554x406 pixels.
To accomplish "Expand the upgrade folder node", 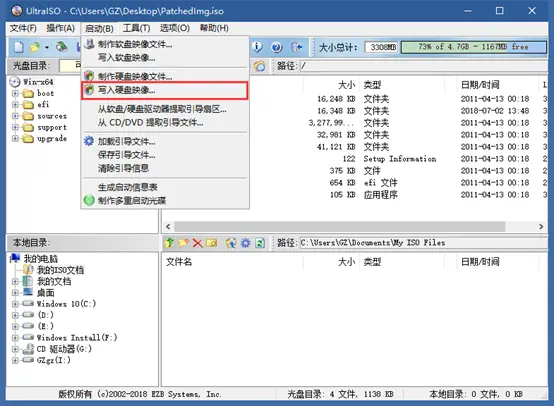I will (x=15, y=139).
